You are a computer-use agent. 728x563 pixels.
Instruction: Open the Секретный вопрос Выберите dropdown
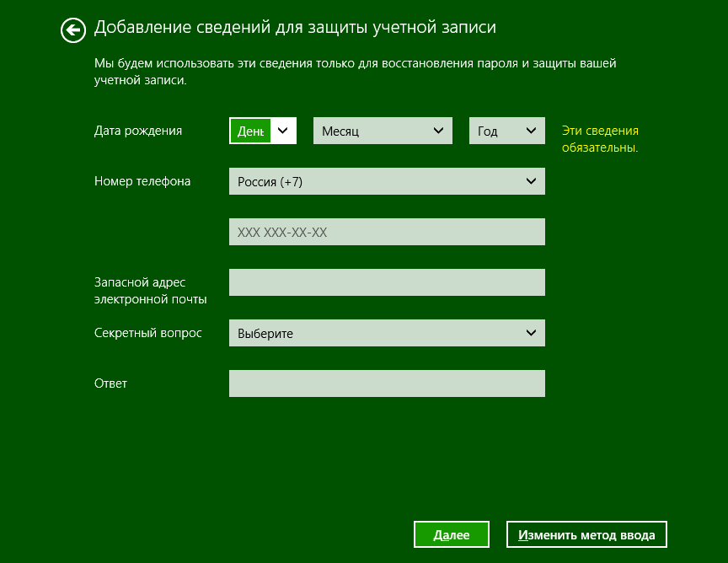click(x=387, y=333)
